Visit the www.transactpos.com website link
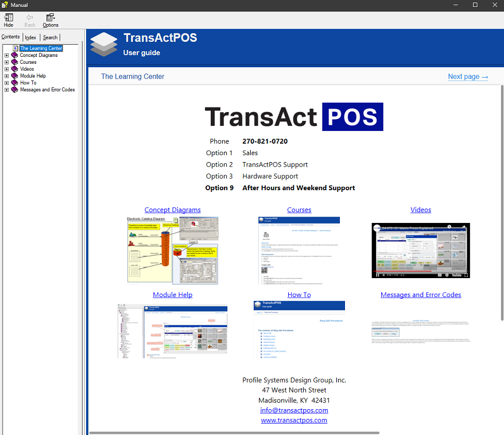This screenshot has width=504, height=435. point(294,420)
